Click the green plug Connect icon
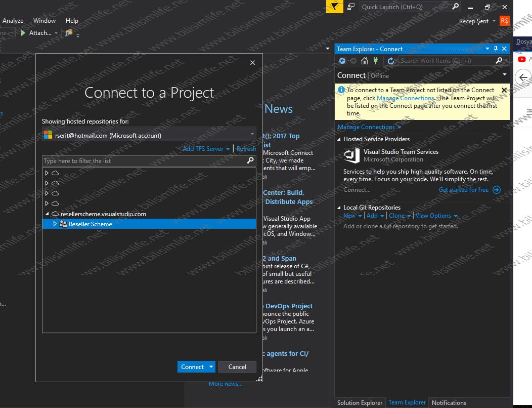532x408 pixels. point(376,61)
